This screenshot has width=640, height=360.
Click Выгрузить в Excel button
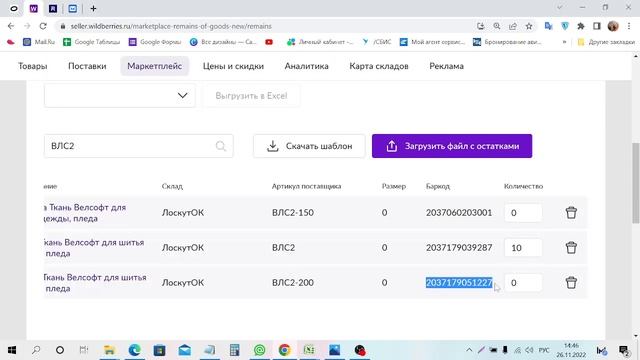point(251,96)
